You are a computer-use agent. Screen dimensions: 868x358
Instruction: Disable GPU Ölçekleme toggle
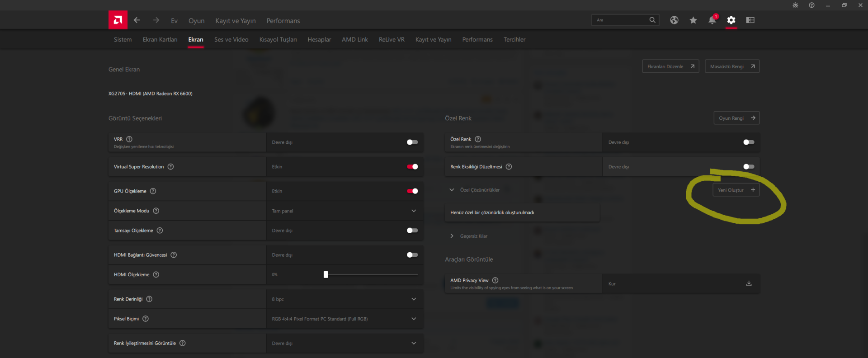pyautogui.click(x=412, y=191)
